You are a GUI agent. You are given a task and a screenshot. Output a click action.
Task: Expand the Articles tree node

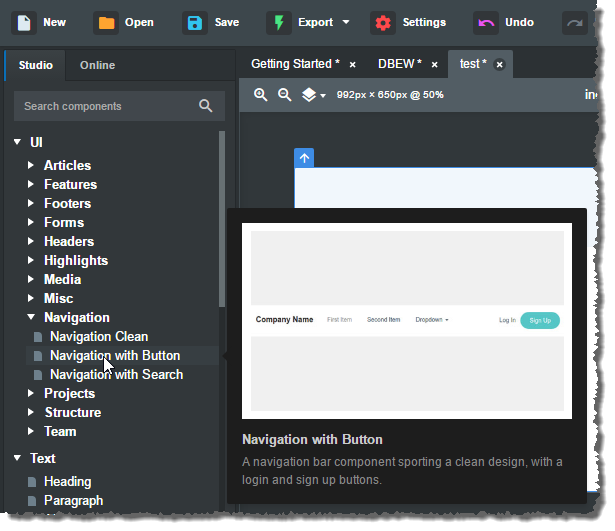click(x=32, y=166)
